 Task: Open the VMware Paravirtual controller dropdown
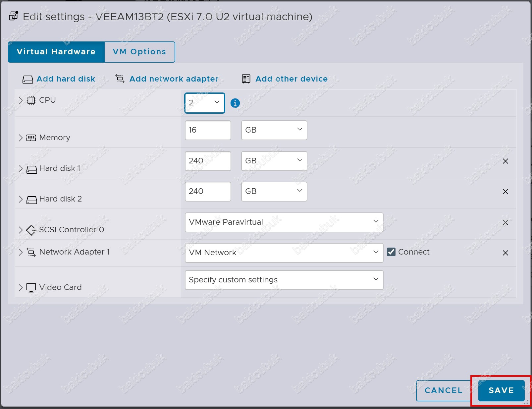pos(284,222)
